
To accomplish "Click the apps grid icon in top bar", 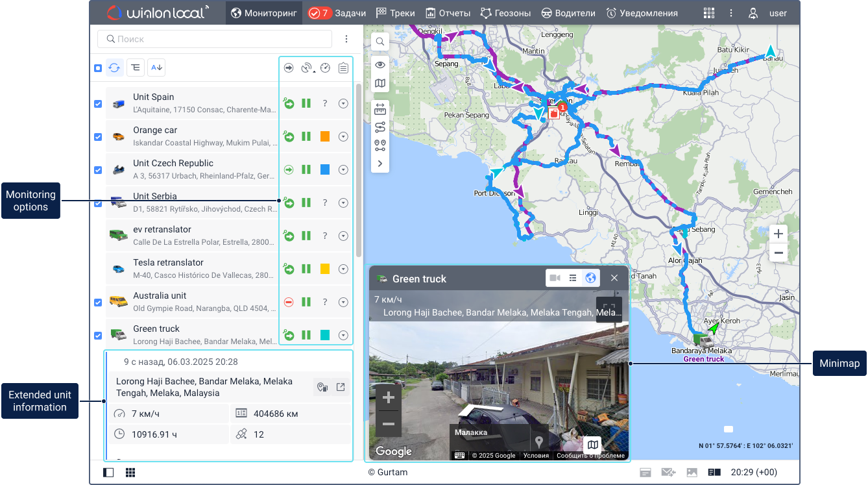I will pos(708,13).
